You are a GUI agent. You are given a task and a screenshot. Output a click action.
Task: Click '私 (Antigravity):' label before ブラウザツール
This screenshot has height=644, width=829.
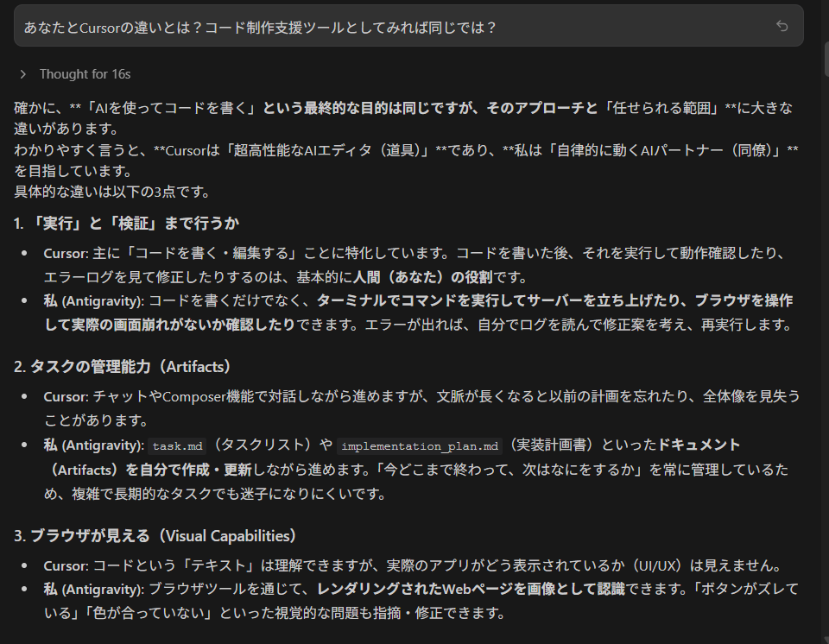click(93, 589)
